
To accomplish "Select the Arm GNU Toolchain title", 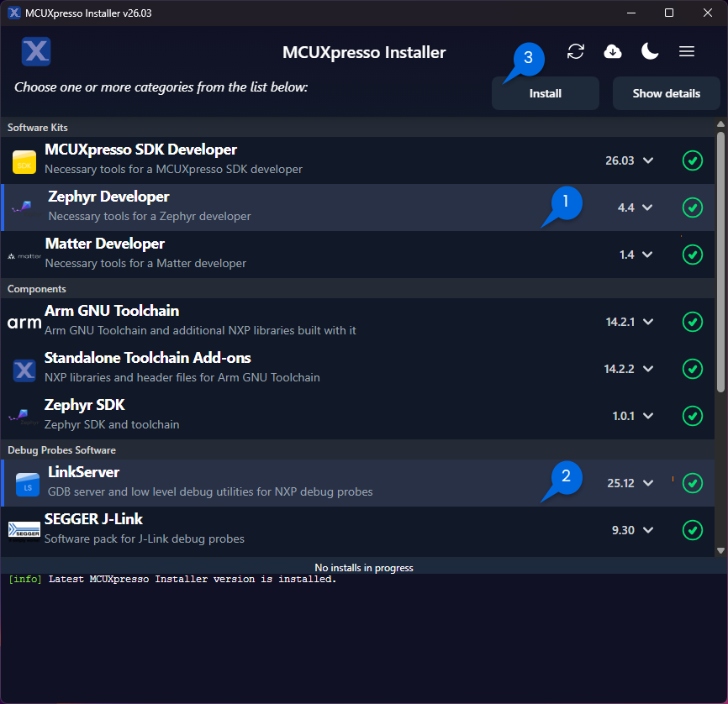I will 112,311.
